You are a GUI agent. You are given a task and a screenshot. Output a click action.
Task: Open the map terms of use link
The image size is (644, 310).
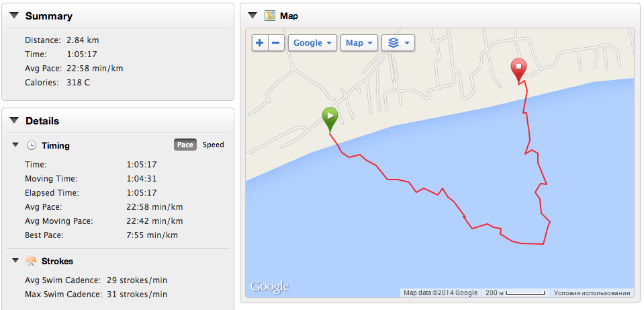[x=592, y=293]
